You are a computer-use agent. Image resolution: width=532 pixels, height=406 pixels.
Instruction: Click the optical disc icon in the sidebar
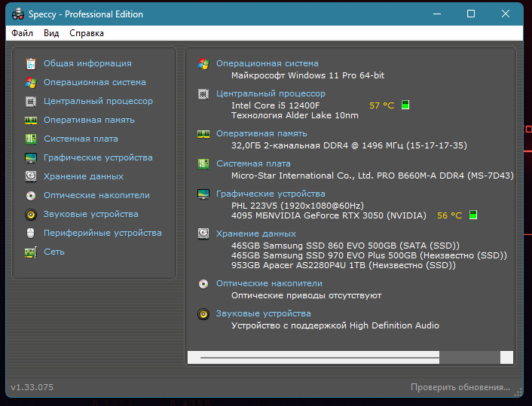[x=31, y=196]
